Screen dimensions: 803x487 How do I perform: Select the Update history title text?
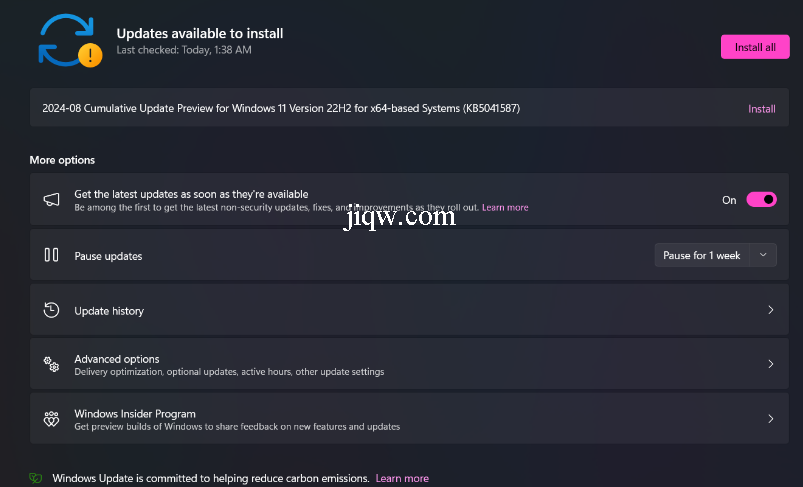(x=109, y=311)
